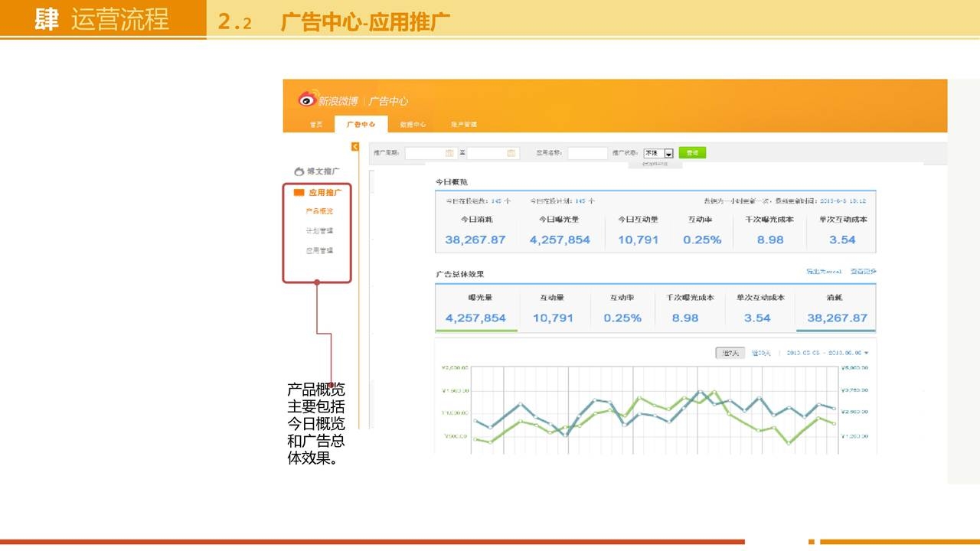Go to the 账户管理 tab
Viewport: 980px width, 551px height.
pos(464,125)
